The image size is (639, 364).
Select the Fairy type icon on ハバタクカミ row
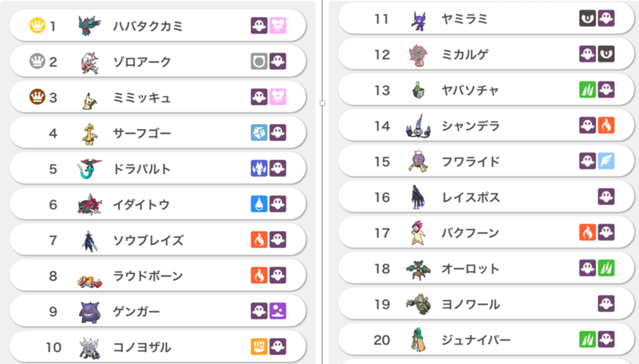[278, 26]
